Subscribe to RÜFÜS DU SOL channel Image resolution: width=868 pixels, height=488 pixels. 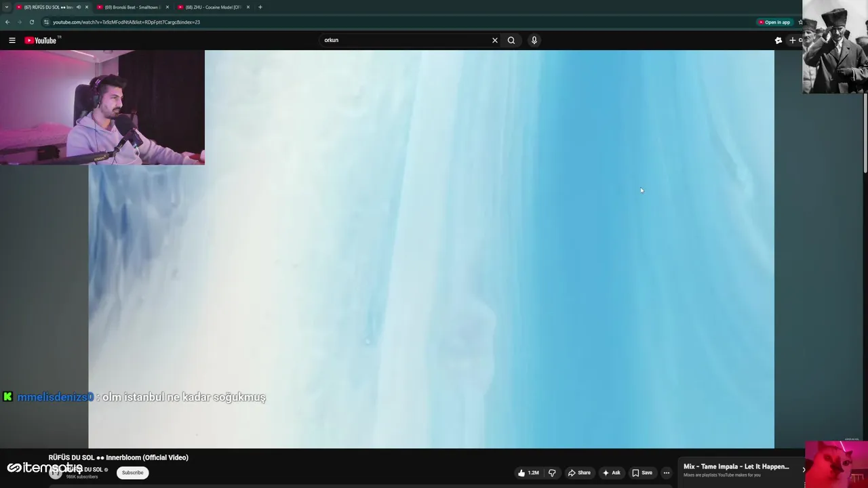(133, 472)
